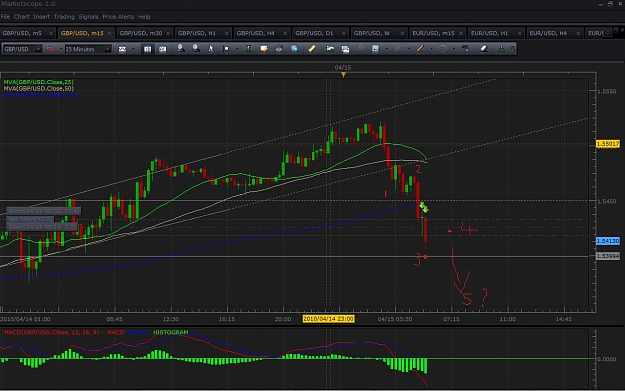
Task: Click the flag marker icon
Action: (x=226, y=49)
